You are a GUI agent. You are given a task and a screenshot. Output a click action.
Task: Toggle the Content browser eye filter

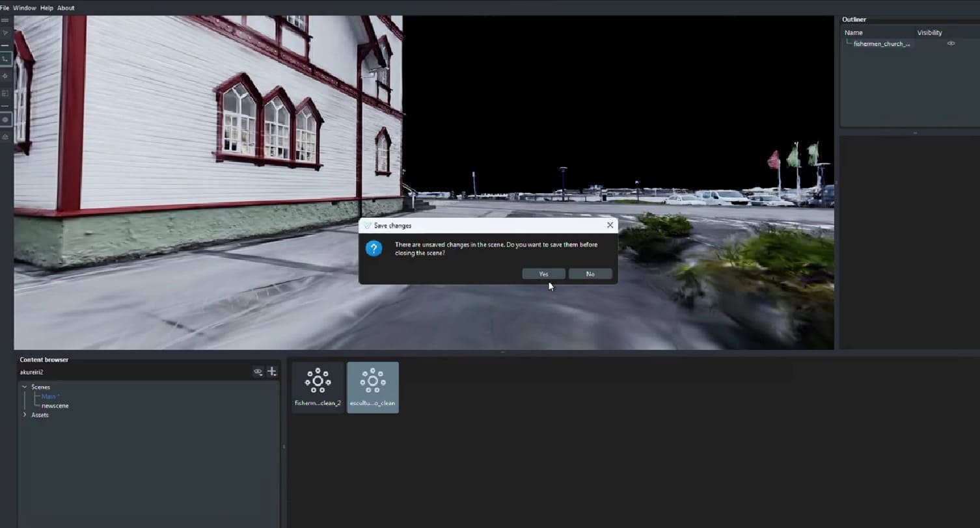258,372
